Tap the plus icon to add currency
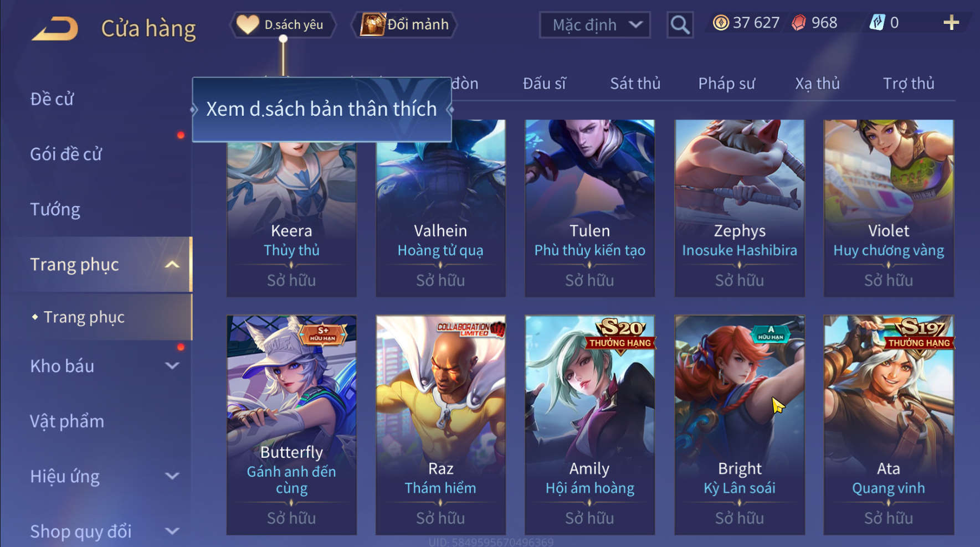The image size is (980, 547). [951, 23]
